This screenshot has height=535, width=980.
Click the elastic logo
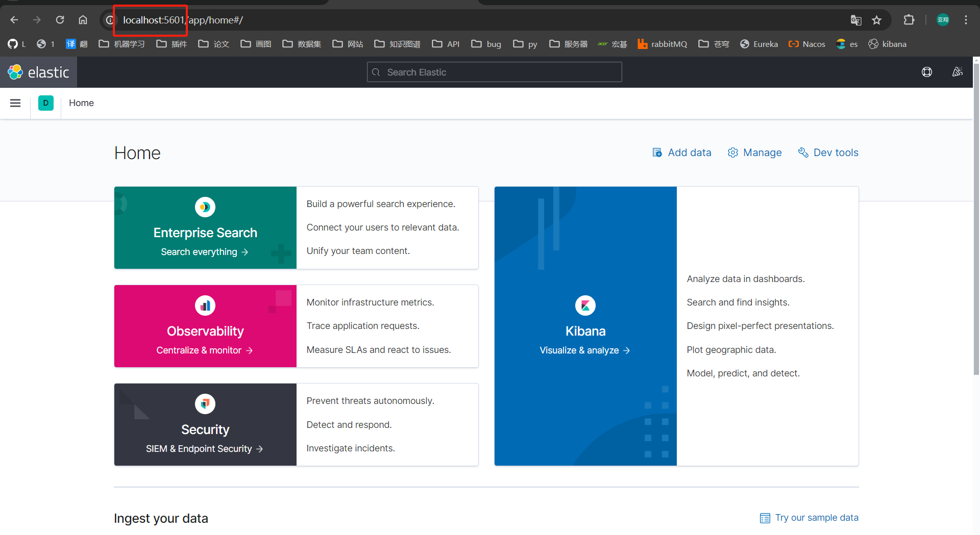(x=38, y=72)
